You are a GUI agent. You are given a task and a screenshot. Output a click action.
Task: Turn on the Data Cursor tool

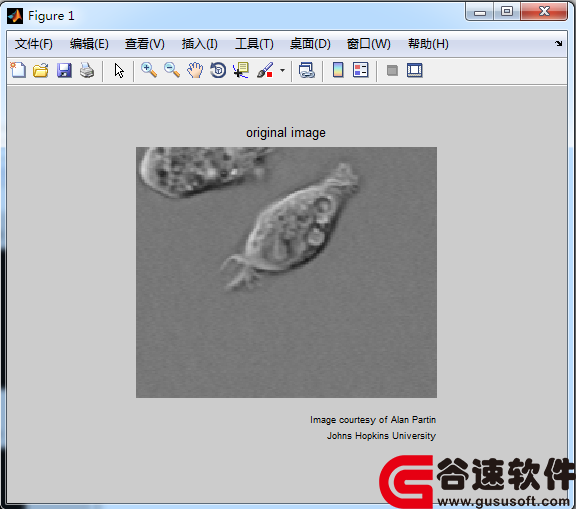pyautogui.click(x=241, y=70)
